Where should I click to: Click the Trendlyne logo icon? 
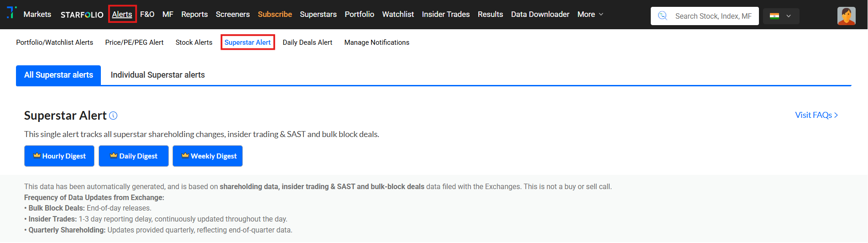tap(12, 13)
